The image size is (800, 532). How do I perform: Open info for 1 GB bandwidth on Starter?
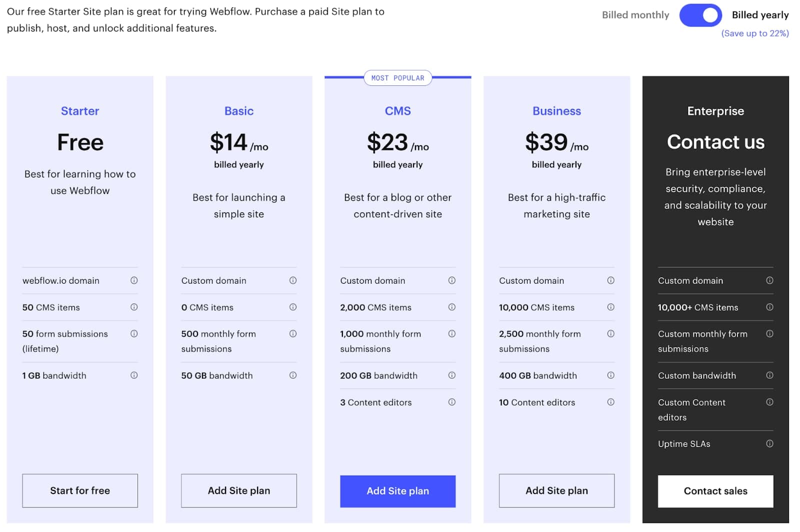coord(133,375)
